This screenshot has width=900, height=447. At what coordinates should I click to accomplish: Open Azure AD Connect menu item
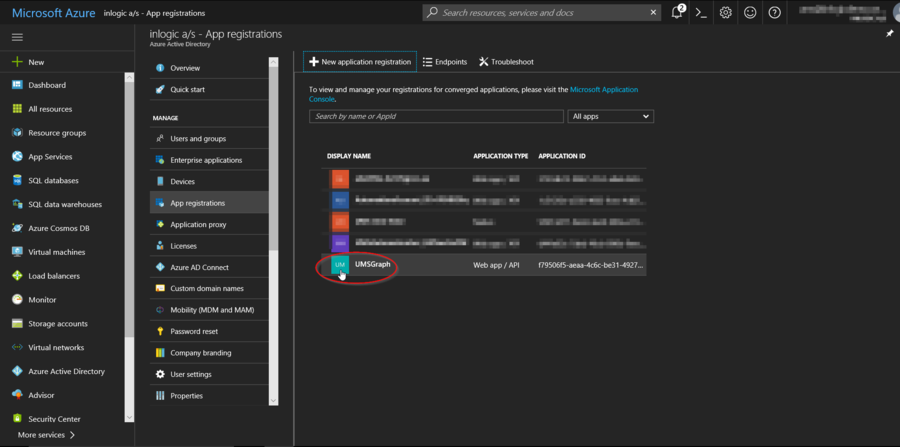pos(199,267)
